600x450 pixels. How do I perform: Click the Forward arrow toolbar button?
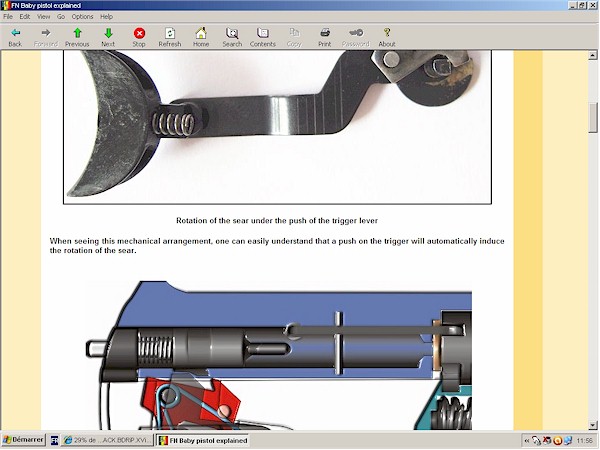pyautogui.click(x=46, y=38)
